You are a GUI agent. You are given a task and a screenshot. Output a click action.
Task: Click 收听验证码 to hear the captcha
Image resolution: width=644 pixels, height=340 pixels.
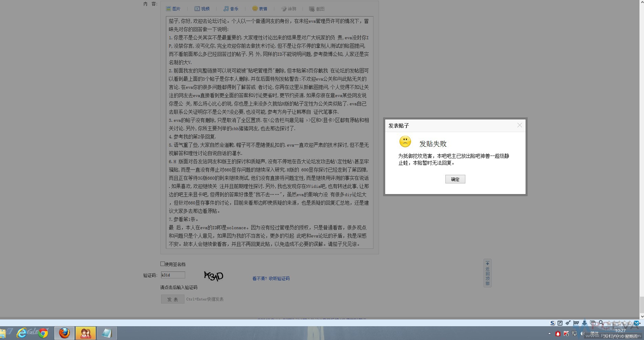pyautogui.click(x=279, y=278)
